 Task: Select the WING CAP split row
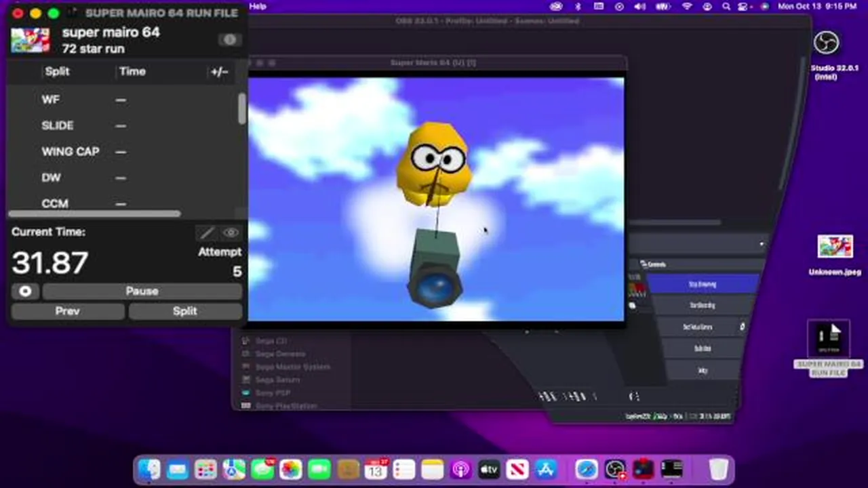tap(122, 151)
